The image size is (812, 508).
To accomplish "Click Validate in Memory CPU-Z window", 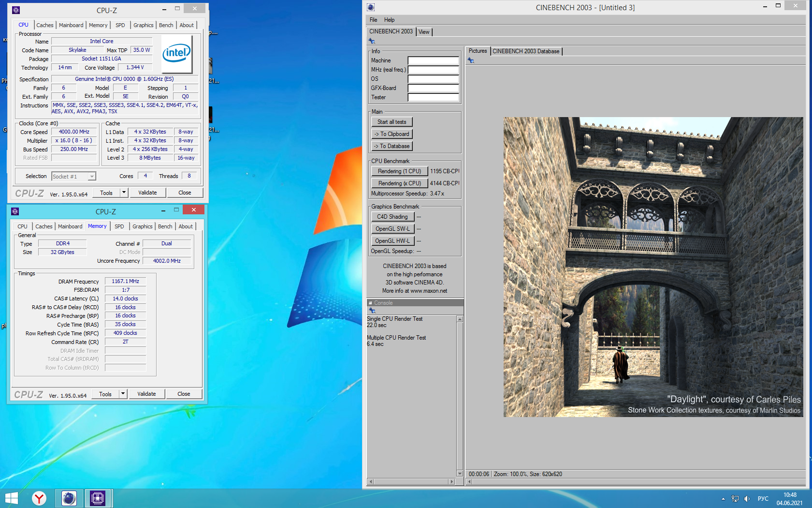I will point(146,394).
